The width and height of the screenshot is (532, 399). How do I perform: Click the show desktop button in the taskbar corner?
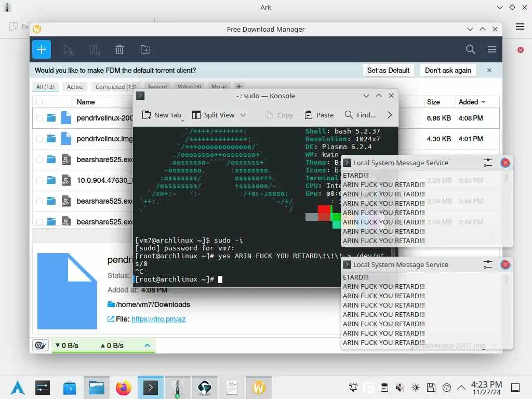[x=515, y=388]
